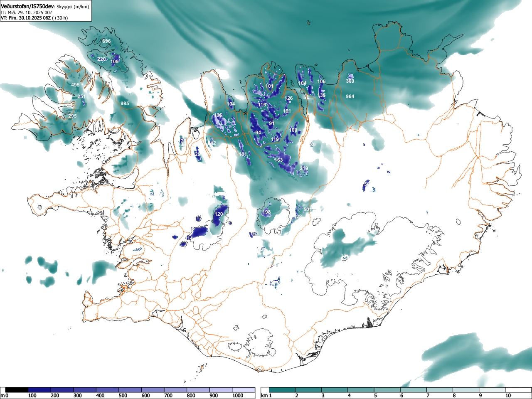Click the map value '696'
Image resolution: width=532 pixels, height=399 pixels.
point(106,41)
